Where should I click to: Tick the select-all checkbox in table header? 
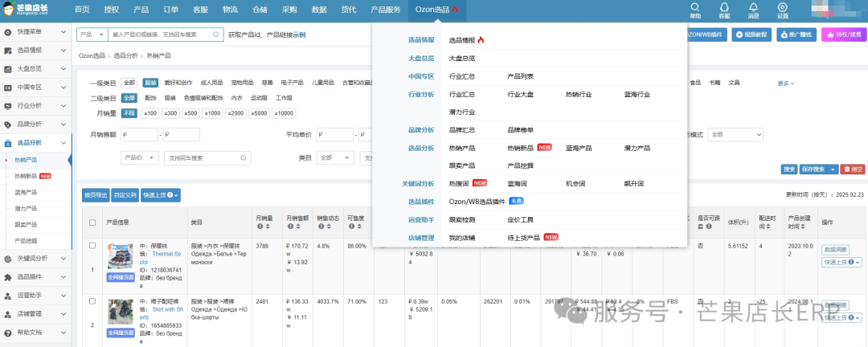[x=92, y=222]
